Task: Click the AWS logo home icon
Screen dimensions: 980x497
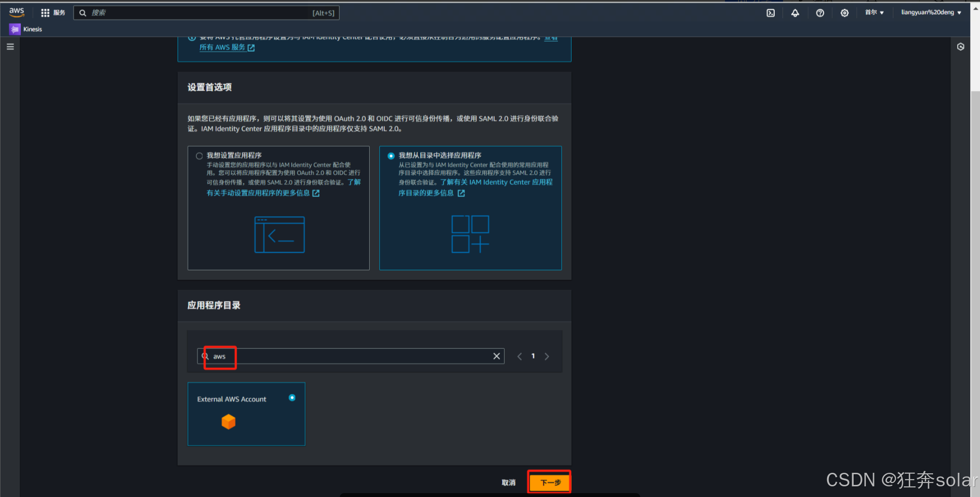Action: 16,12
